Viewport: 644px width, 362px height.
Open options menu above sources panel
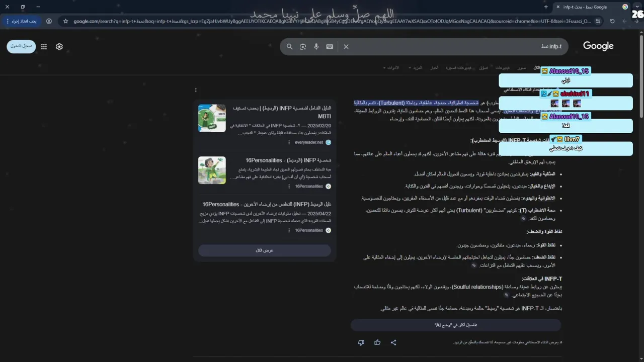coord(196,90)
